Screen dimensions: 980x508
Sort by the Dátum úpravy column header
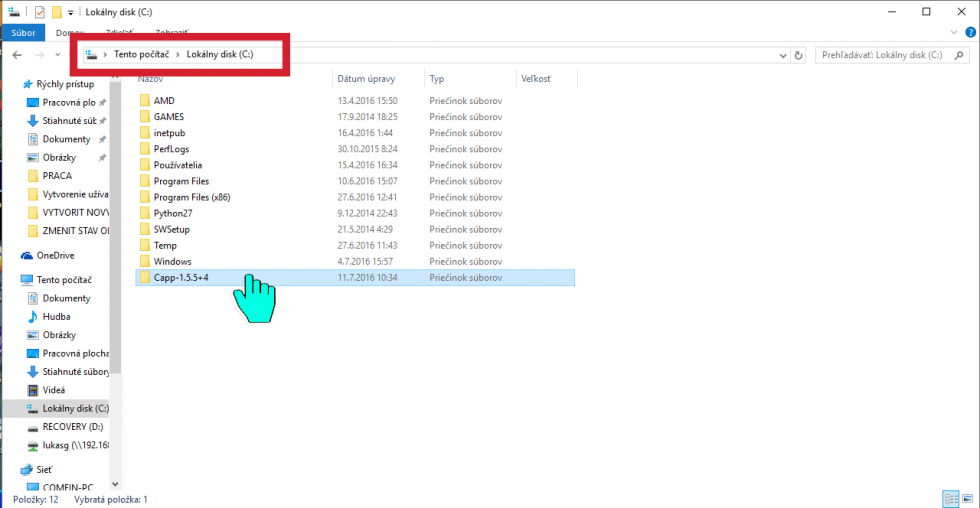[x=366, y=78]
